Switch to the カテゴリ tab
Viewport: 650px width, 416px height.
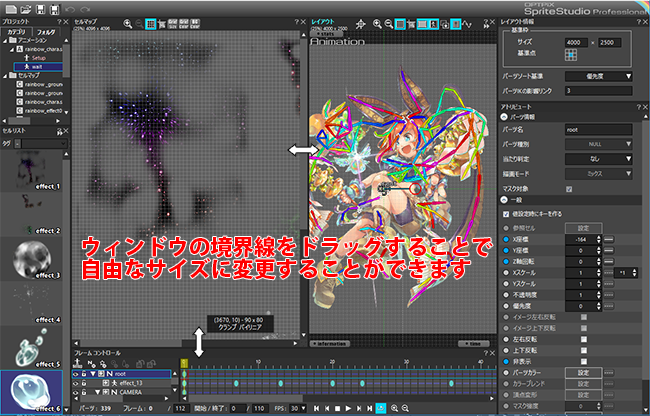point(16,32)
